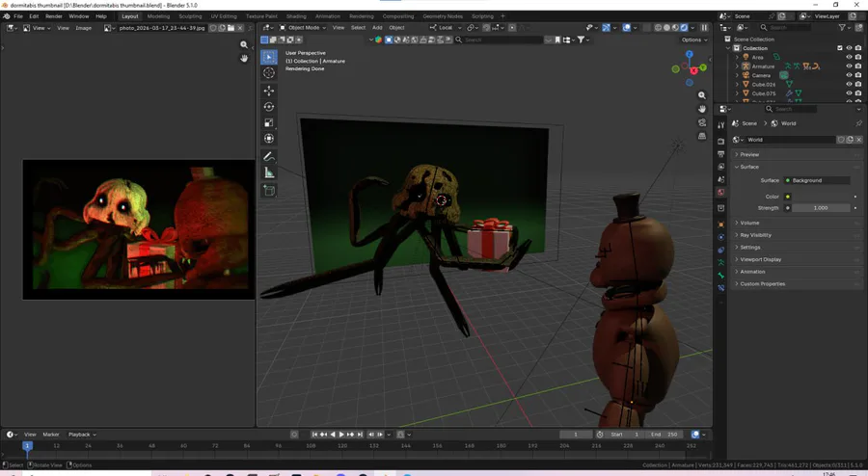Pick the Measure ruler tool
The width and height of the screenshot is (868, 476).
[269, 172]
